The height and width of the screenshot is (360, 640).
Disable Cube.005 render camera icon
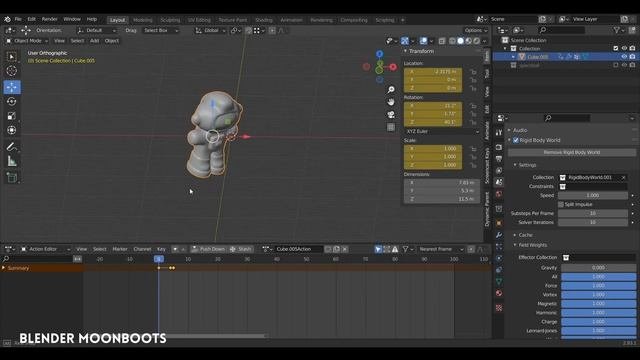632,57
